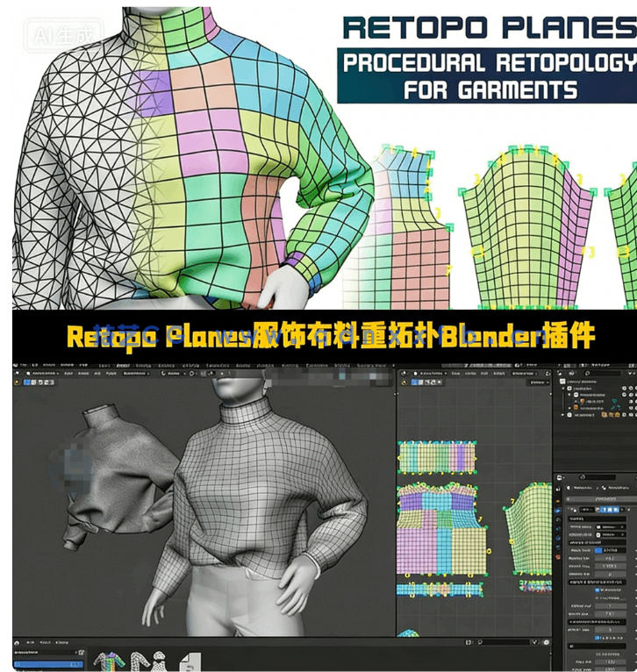Screen dimensions: 637x672
Task: Open the Outliner editor type selector
Action: tap(560, 374)
